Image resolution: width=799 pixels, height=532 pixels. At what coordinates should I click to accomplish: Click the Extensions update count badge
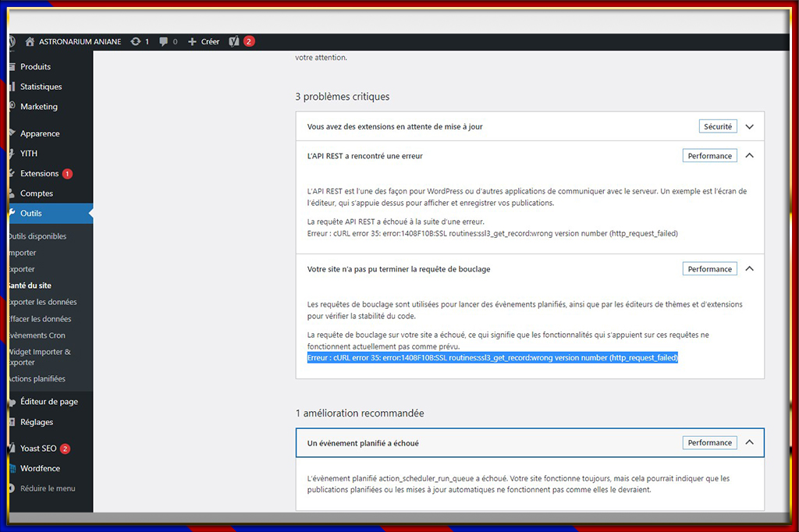click(67, 174)
